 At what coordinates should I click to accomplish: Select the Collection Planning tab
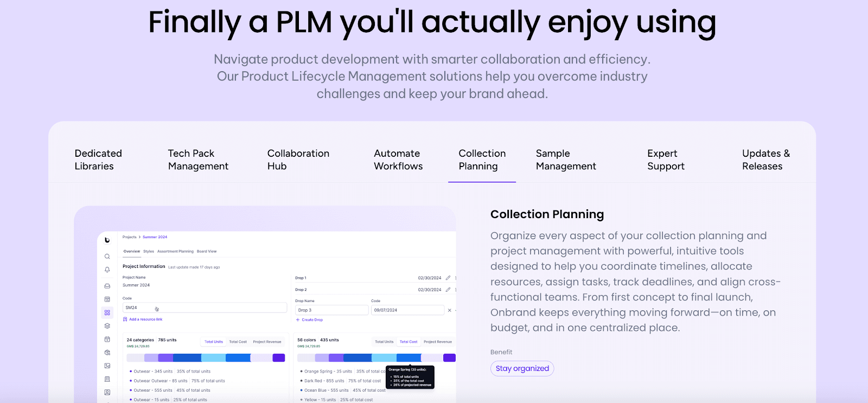[482, 160]
